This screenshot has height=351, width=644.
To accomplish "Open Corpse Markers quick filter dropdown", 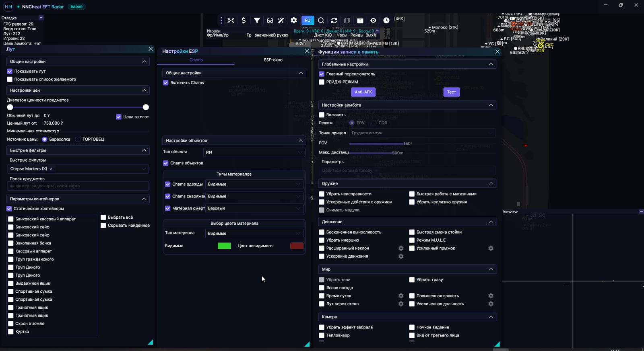I will tap(78, 169).
